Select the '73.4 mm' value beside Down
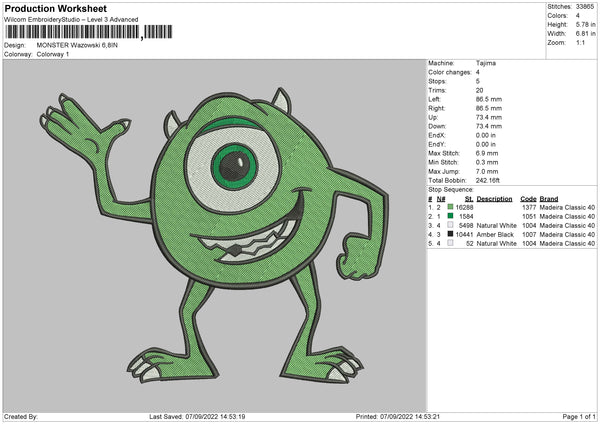Viewport: 600px width, 424px height. point(489,126)
